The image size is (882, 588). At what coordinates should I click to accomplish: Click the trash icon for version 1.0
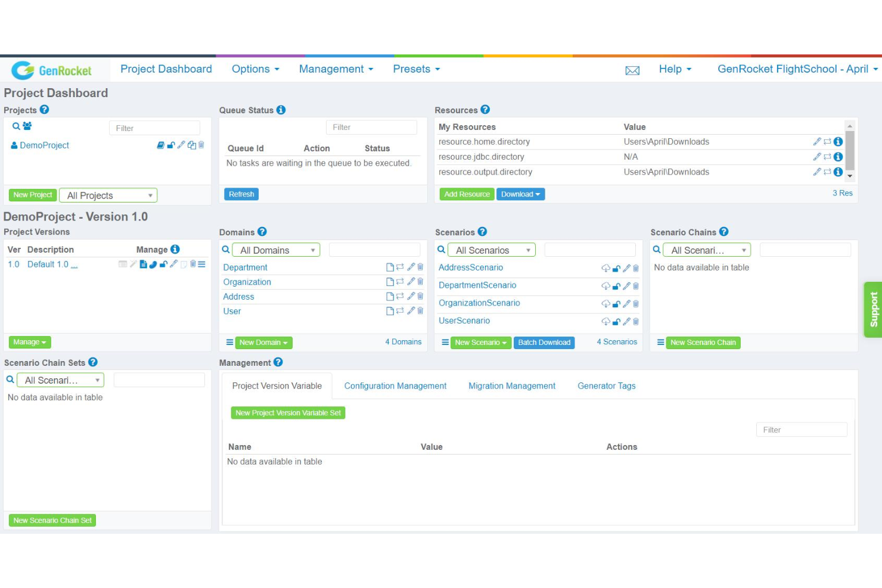pyautogui.click(x=193, y=264)
